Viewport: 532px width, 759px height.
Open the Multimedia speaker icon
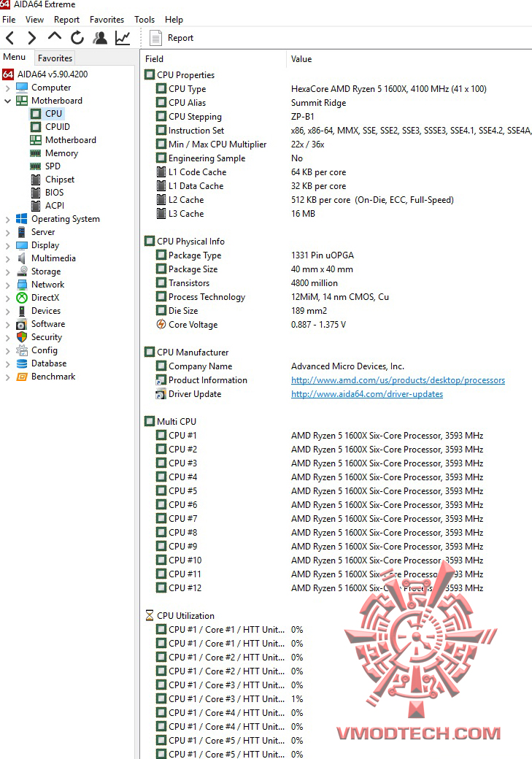(x=22, y=258)
